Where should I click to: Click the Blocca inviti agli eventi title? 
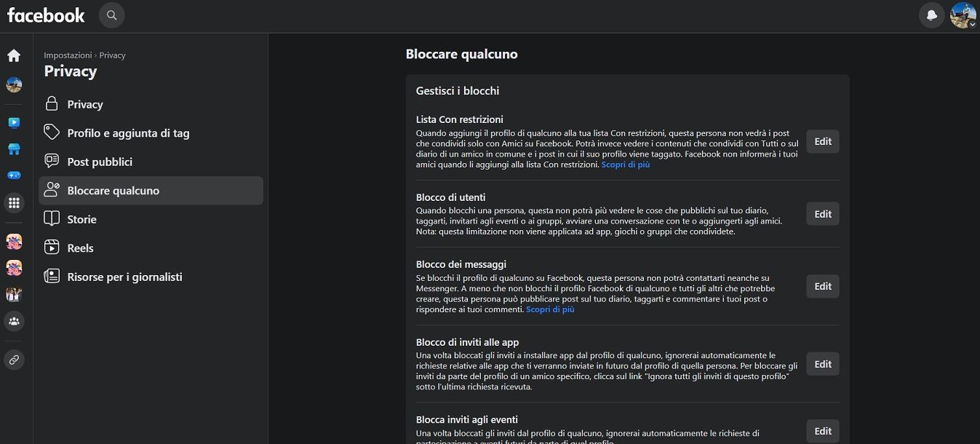[467, 419]
